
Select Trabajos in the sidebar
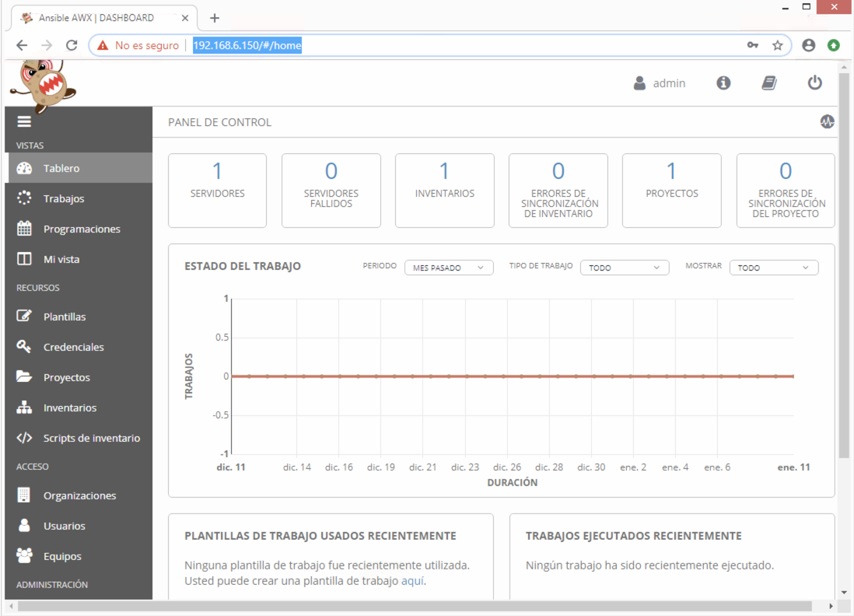pos(79,198)
